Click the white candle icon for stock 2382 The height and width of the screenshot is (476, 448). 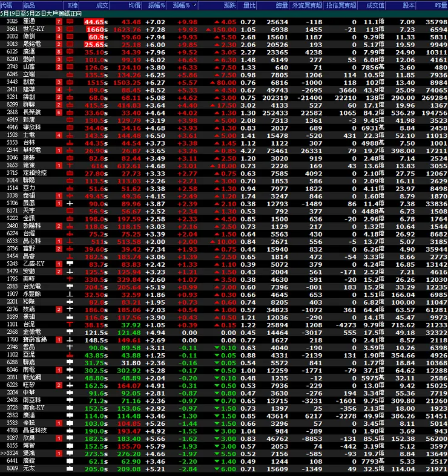click(x=70, y=416)
